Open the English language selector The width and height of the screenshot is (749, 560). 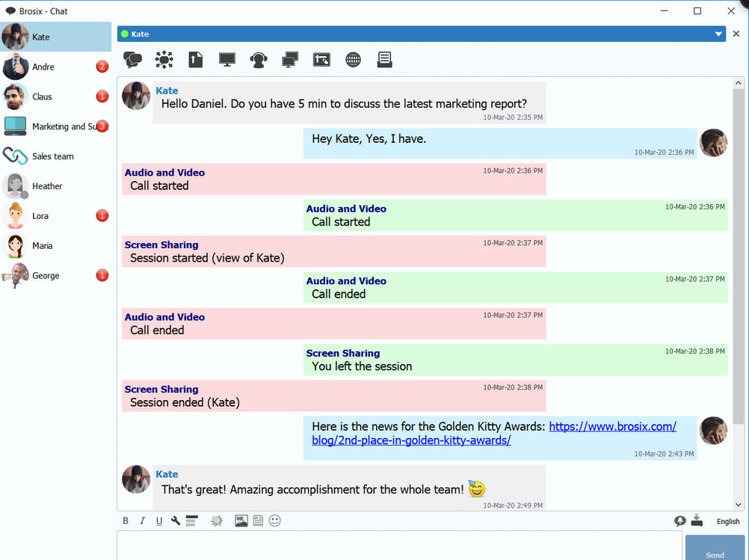[728, 521]
